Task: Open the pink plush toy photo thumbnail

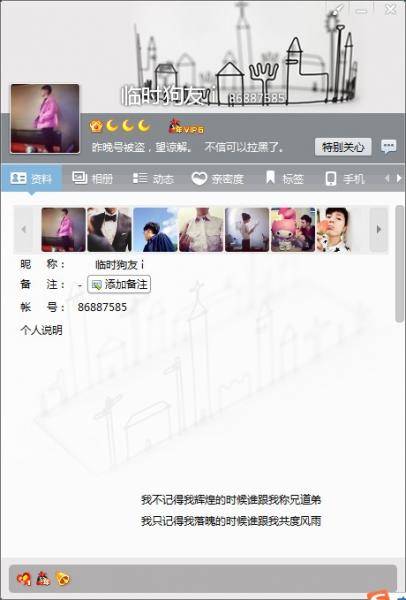Action: tap(293, 230)
